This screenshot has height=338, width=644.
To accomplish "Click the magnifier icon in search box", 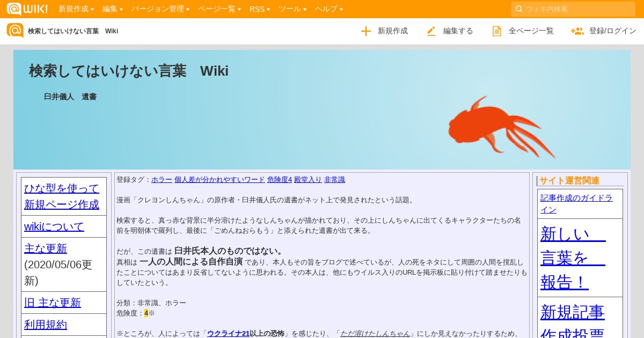I will [519, 9].
